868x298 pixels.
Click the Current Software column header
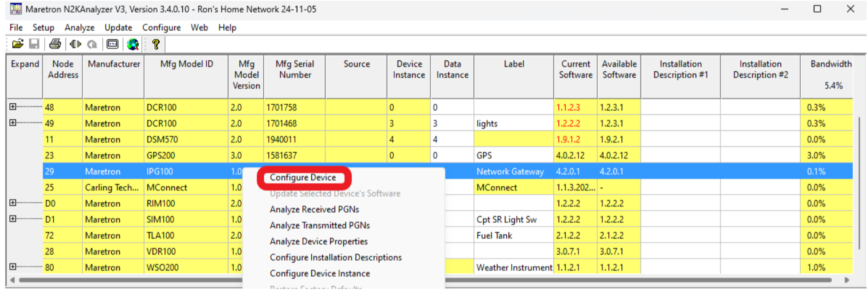coord(576,77)
